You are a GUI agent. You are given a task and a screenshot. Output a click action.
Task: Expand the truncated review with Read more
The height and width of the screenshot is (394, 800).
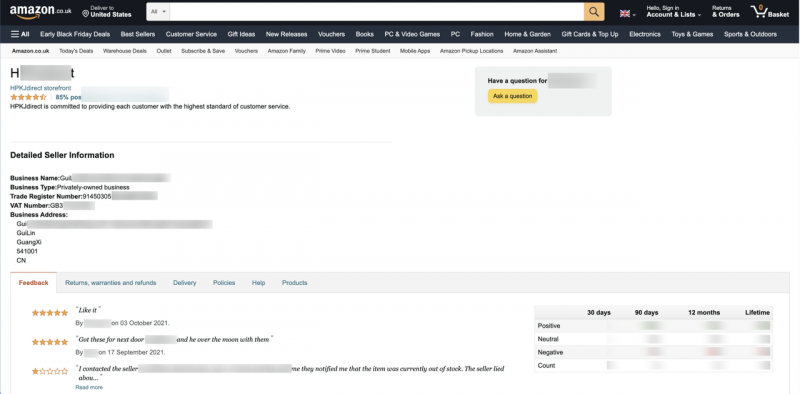(89, 387)
